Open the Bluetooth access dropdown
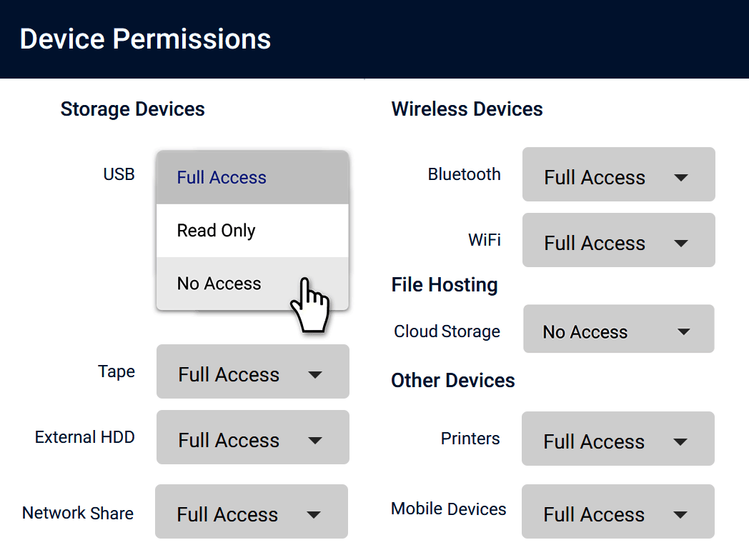The image size is (749, 560). [x=618, y=174]
